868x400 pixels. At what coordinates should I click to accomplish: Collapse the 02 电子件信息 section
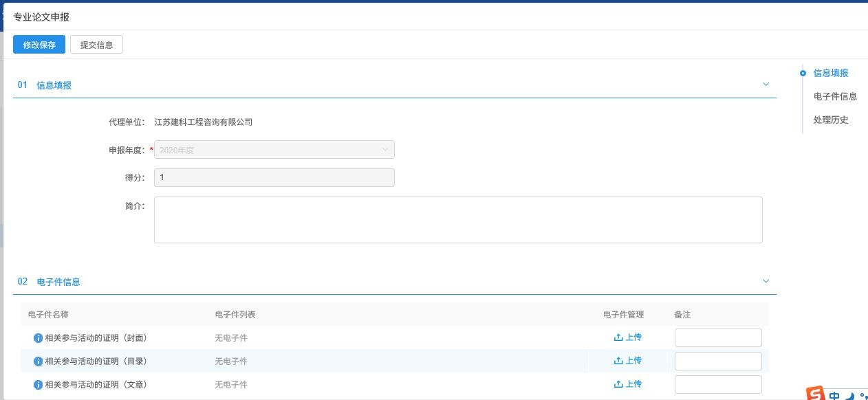coord(766,281)
